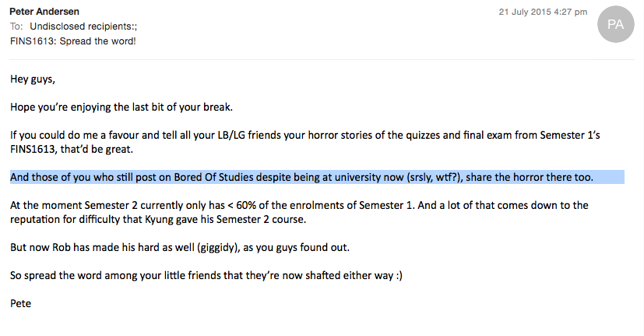Click the PA sender avatar circle

tap(615, 24)
